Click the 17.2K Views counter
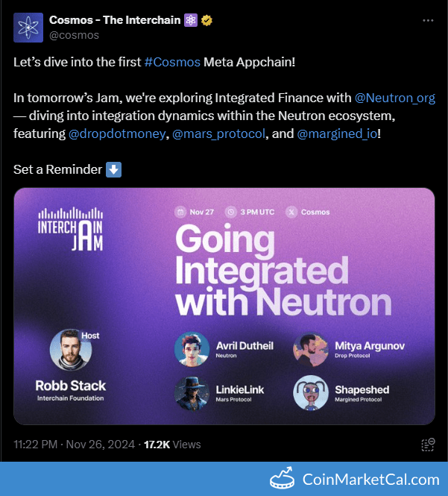The image size is (448, 496). click(x=172, y=445)
